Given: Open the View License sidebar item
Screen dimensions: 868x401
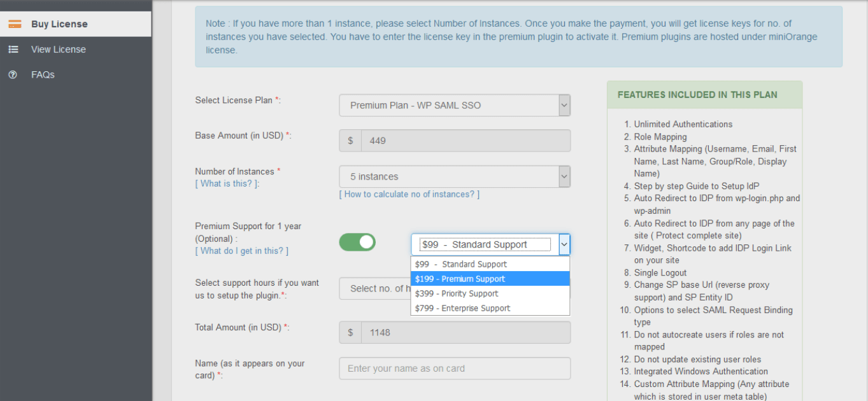Looking at the screenshot, I should point(75,49).
